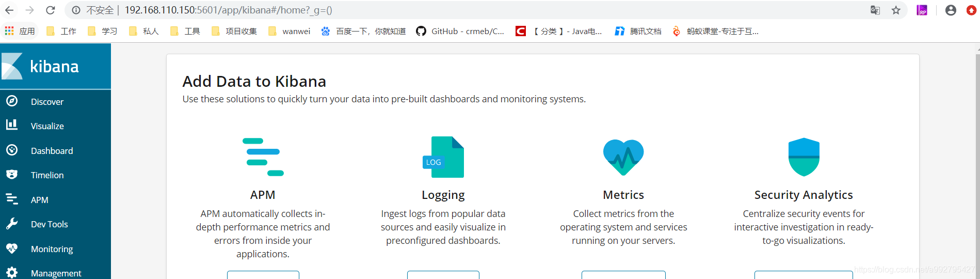
Task: Click the Security Analytics card title
Action: [x=804, y=195]
